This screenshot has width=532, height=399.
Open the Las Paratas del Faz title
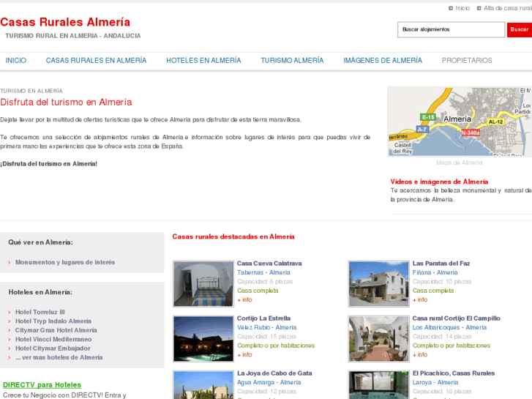441,263
